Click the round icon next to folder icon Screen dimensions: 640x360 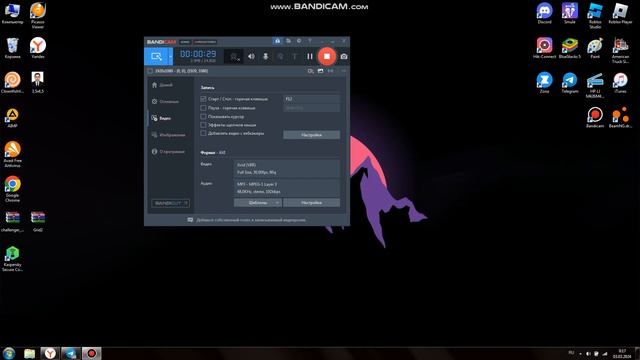299,41
